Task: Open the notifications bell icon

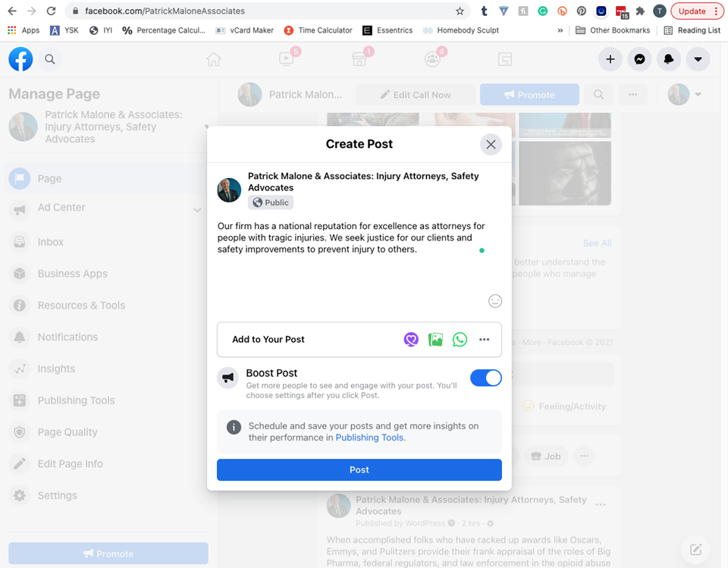Action: tap(668, 59)
